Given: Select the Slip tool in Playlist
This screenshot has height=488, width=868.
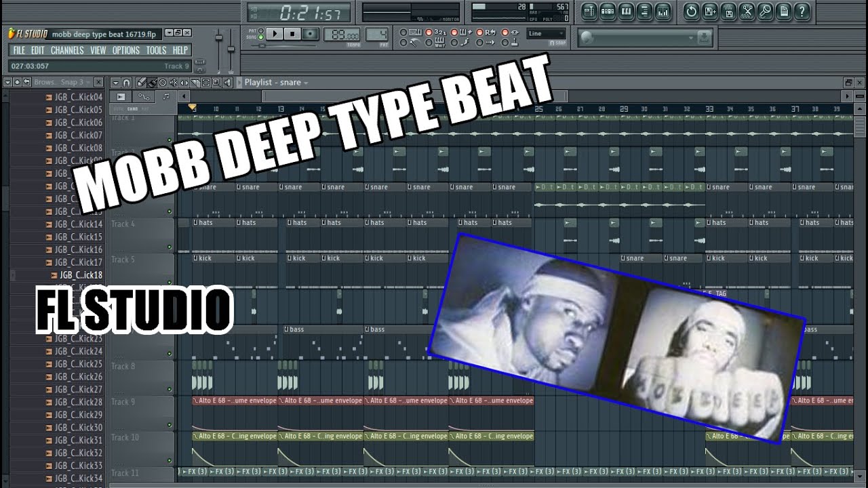Looking at the screenshot, I should 184,83.
